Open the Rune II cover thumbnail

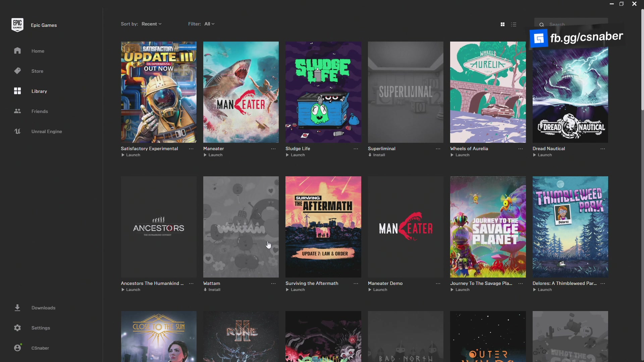[x=241, y=337]
